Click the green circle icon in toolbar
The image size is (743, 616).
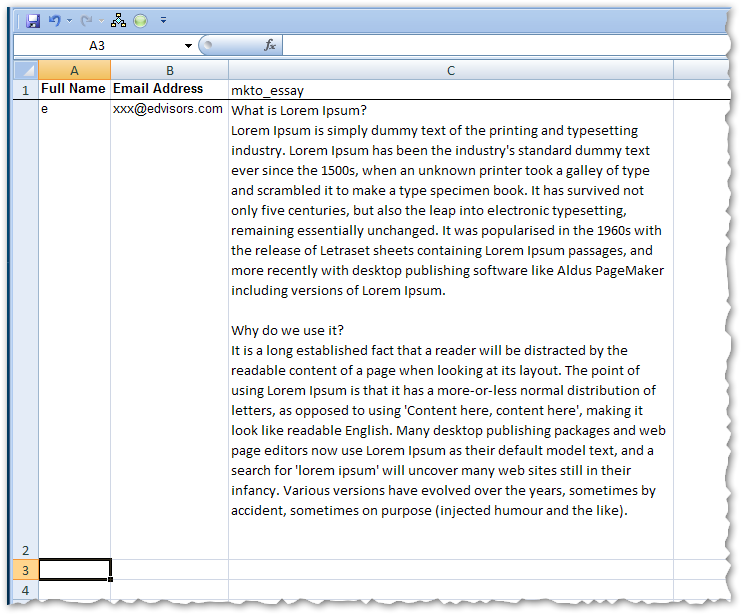[140, 20]
